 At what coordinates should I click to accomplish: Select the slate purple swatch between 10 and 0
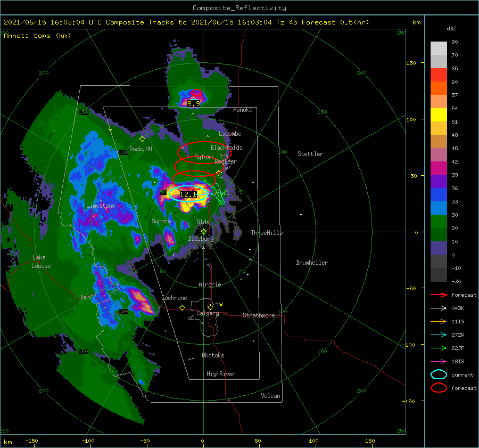439,248
